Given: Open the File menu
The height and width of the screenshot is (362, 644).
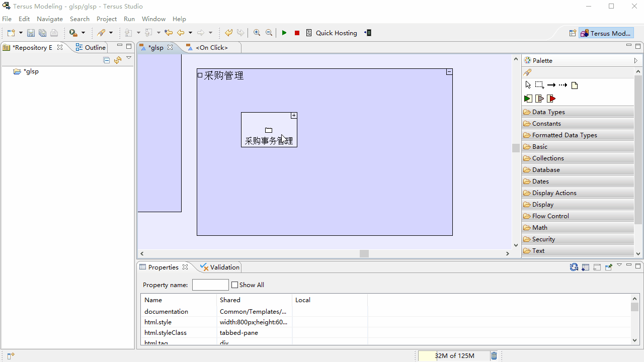Looking at the screenshot, I should (7, 19).
